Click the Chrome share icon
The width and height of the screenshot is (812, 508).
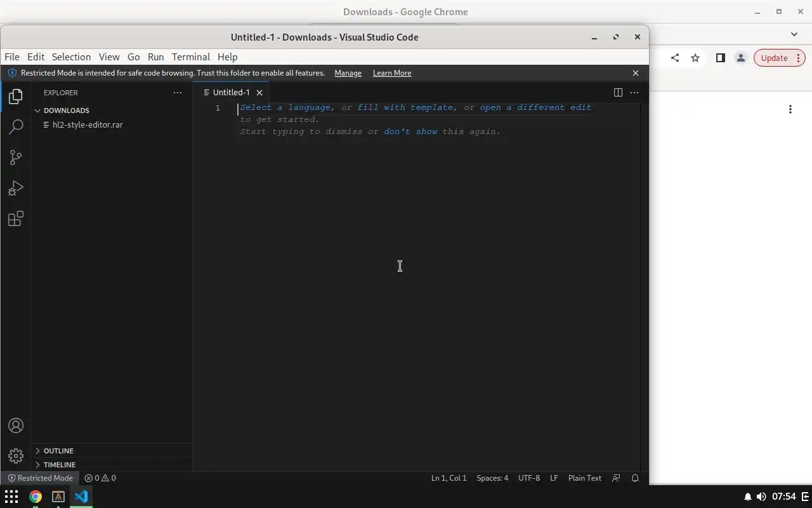675,58
